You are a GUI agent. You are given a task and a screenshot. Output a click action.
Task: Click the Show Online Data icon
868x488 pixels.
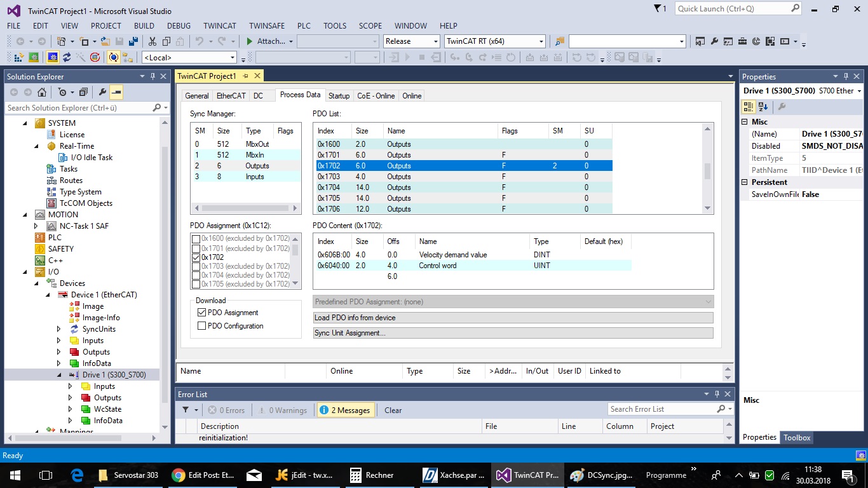click(x=114, y=57)
